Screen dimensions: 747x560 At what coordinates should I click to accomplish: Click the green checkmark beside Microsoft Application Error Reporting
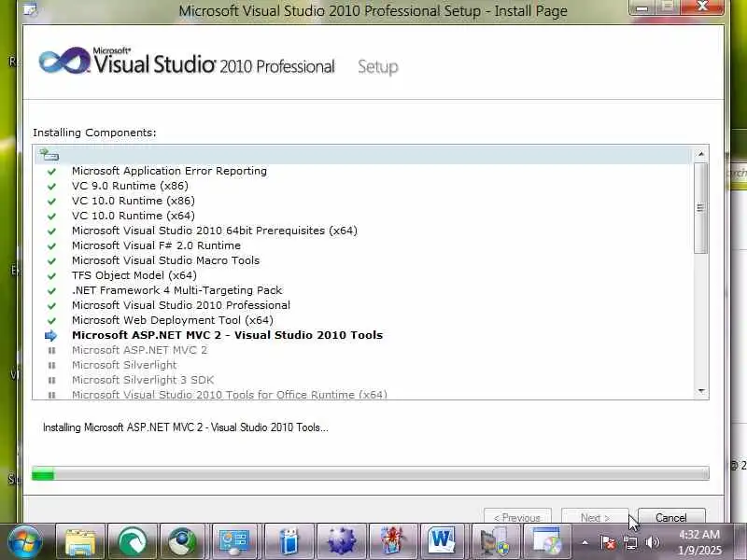[x=51, y=171]
